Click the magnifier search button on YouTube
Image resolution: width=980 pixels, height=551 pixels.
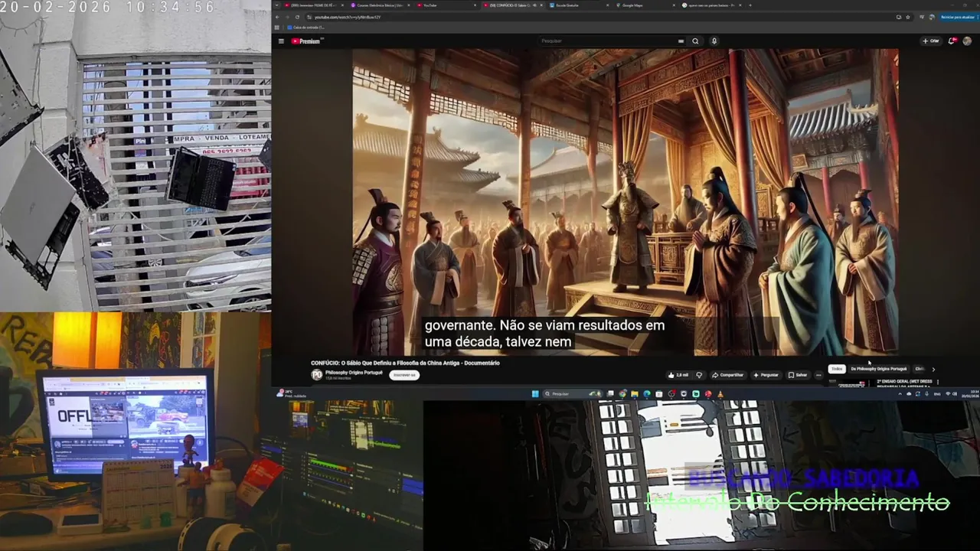tap(695, 41)
